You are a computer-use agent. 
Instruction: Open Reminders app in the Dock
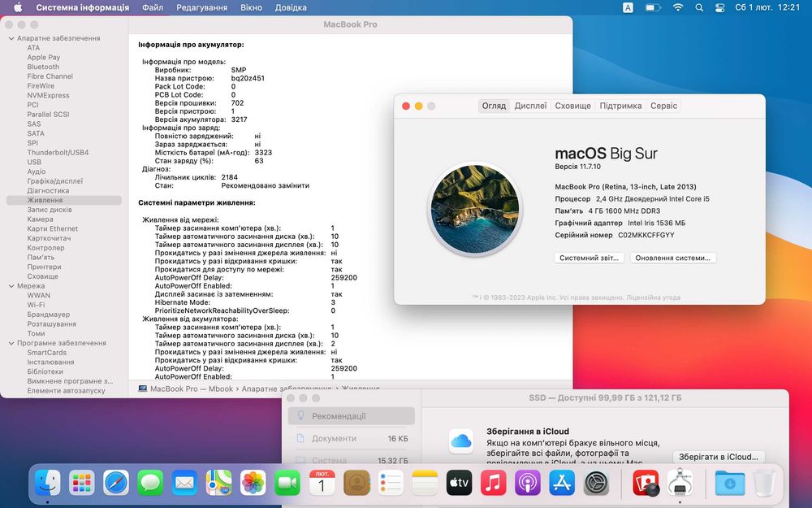pos(391,483)
